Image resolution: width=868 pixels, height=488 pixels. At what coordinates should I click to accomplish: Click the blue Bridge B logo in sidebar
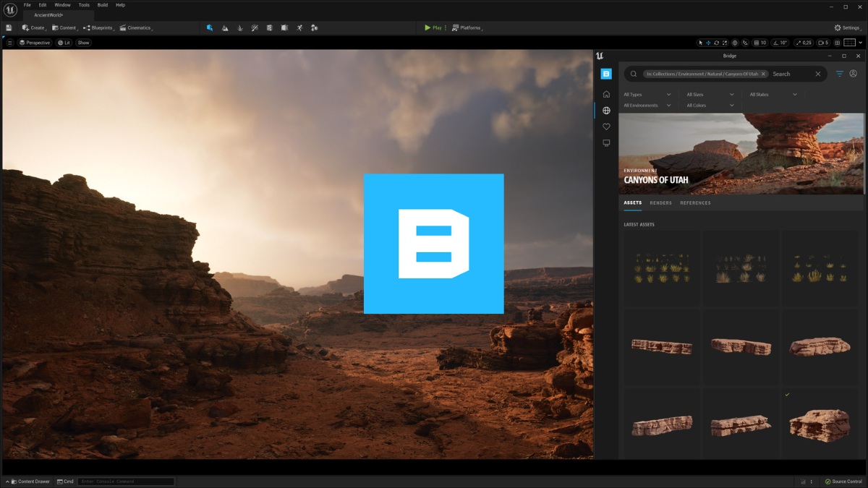click(606, 74)
